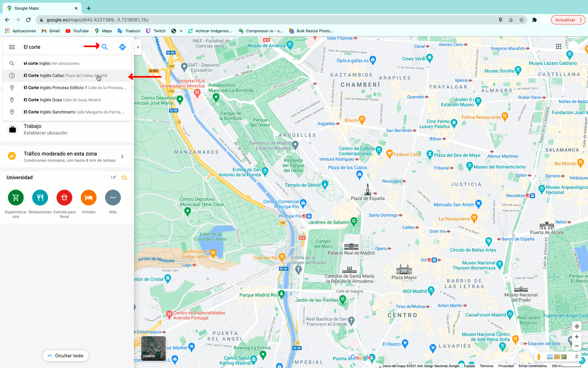Screen dimensions: 588x368
Task: Open the Gmail bookmark
Action: tap(51, 31)
